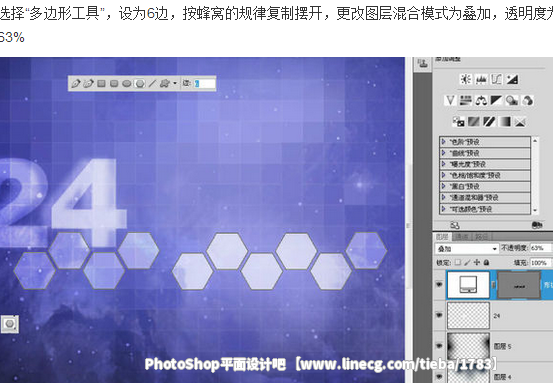Add Color Balance adjustment
The width and height of the screenshot is (553, 383).
click(x=481, y=101)
